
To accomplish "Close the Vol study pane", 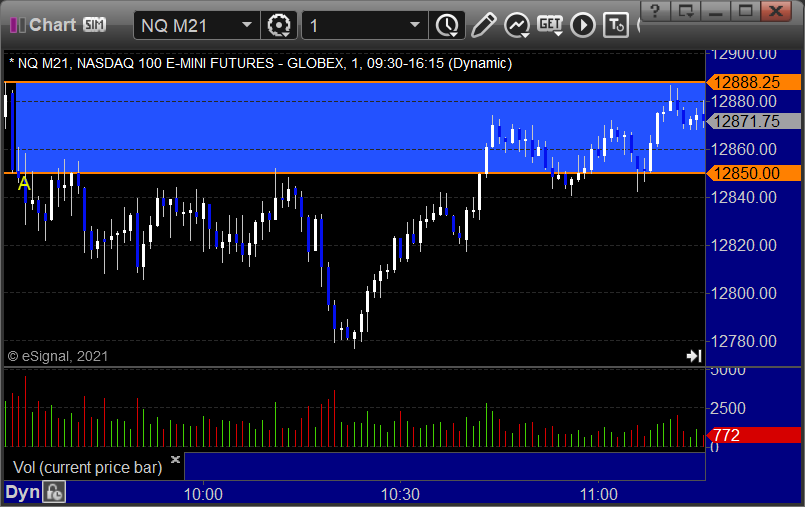I will coord(176,459).
